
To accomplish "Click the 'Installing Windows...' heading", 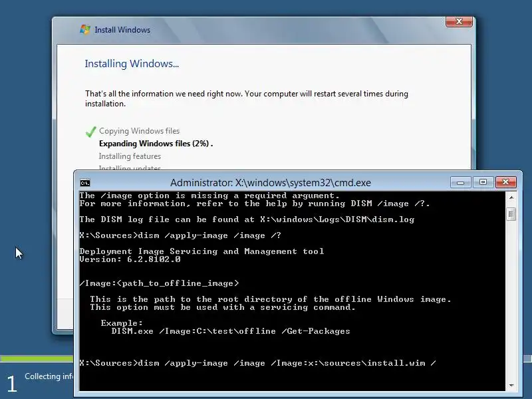I will click(132, 64).
